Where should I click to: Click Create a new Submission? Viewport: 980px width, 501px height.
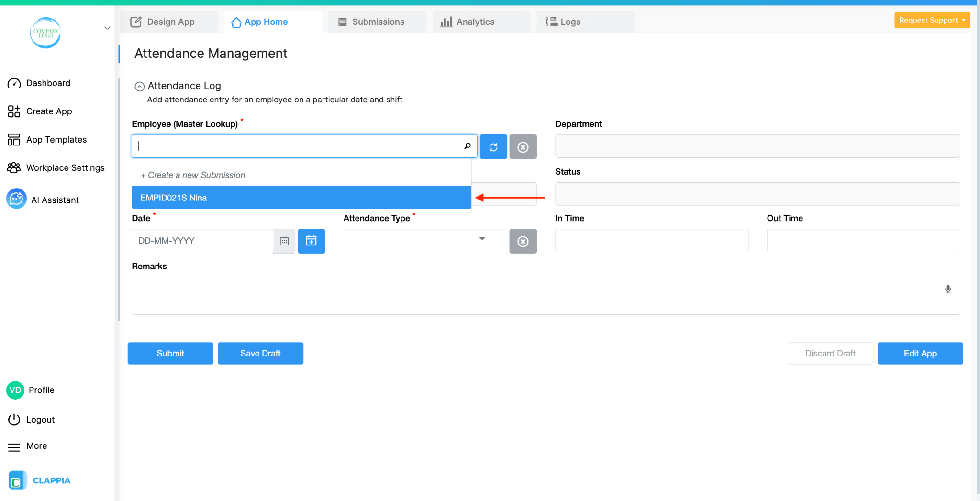click(192, 175)
